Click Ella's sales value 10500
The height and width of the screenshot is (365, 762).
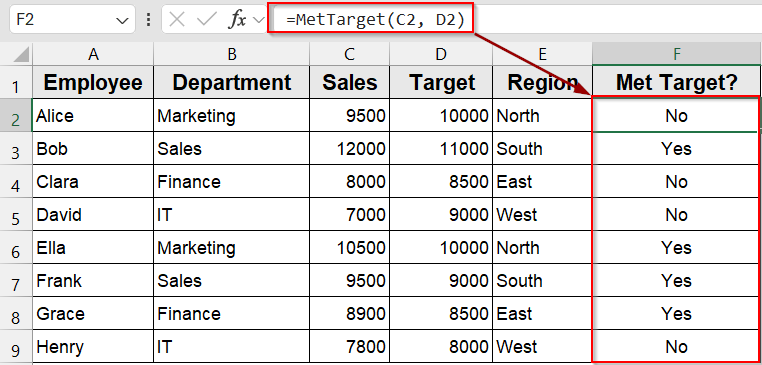[x=349, y=248]
